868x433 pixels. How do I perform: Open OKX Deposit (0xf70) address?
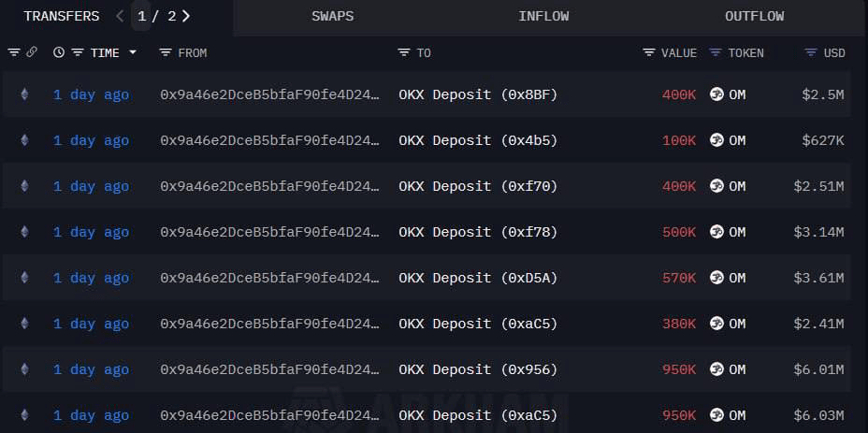click(x=478, y=186)
